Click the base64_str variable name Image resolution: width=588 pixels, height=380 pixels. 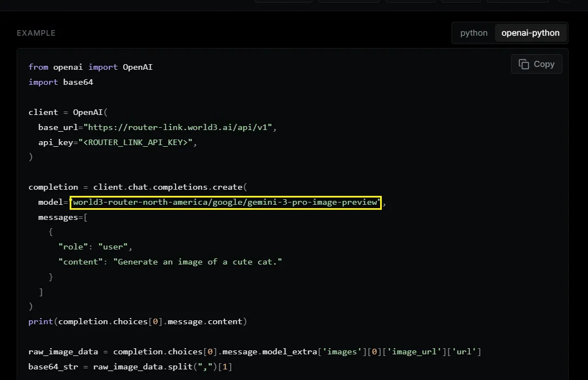[x=54, y=367]
